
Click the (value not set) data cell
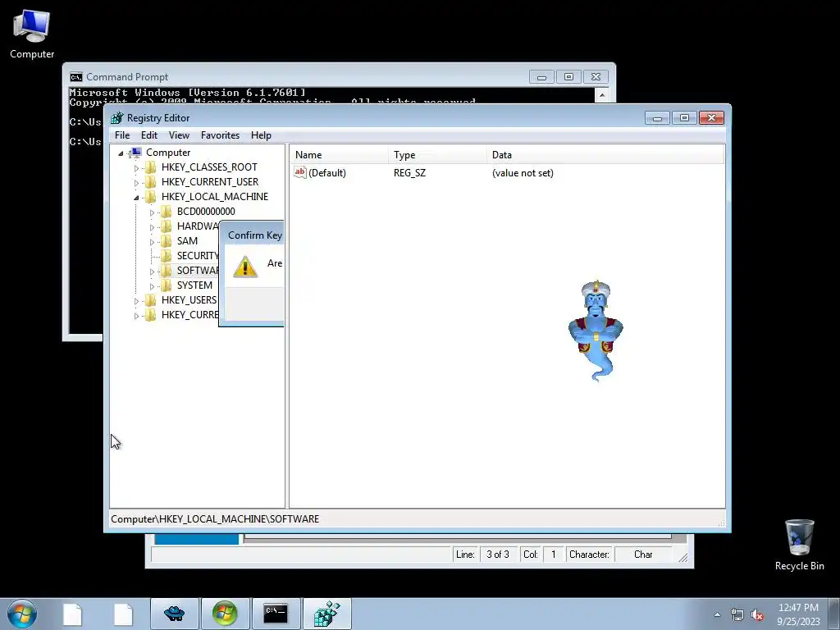click(x=523, y=173)
